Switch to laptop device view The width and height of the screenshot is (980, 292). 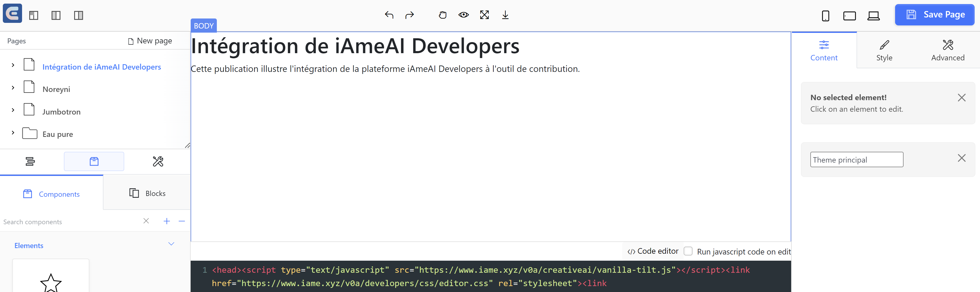click(x=874, y=16)
